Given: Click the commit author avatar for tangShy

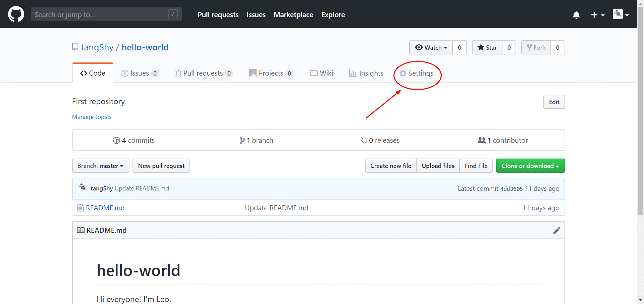Looking at the screenshot, I should click(82, 188).
